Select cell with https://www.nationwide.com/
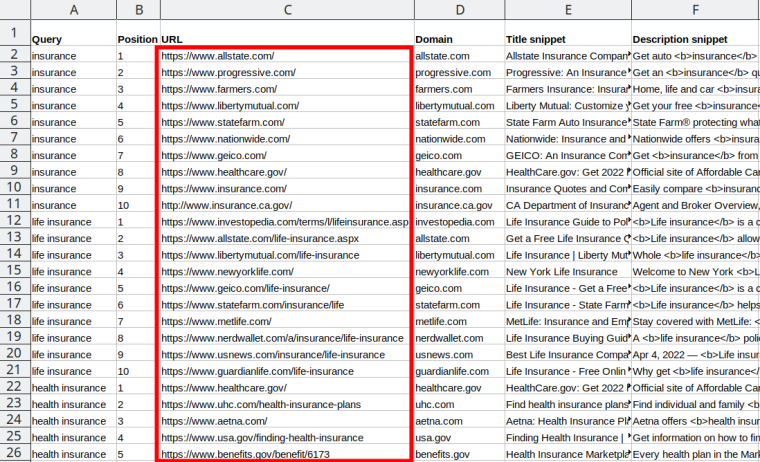Image resolution: width=760 pixels, height=462 pixels. (287, 138)
